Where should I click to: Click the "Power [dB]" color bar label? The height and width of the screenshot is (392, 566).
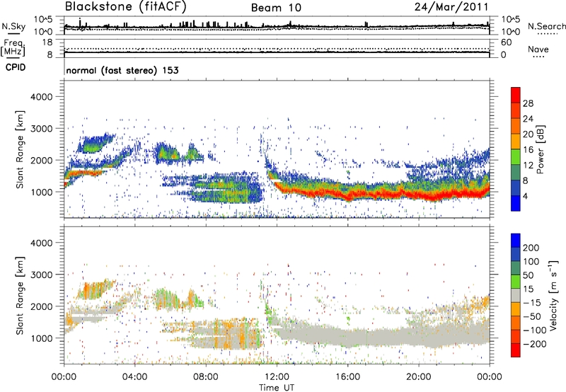540,149
